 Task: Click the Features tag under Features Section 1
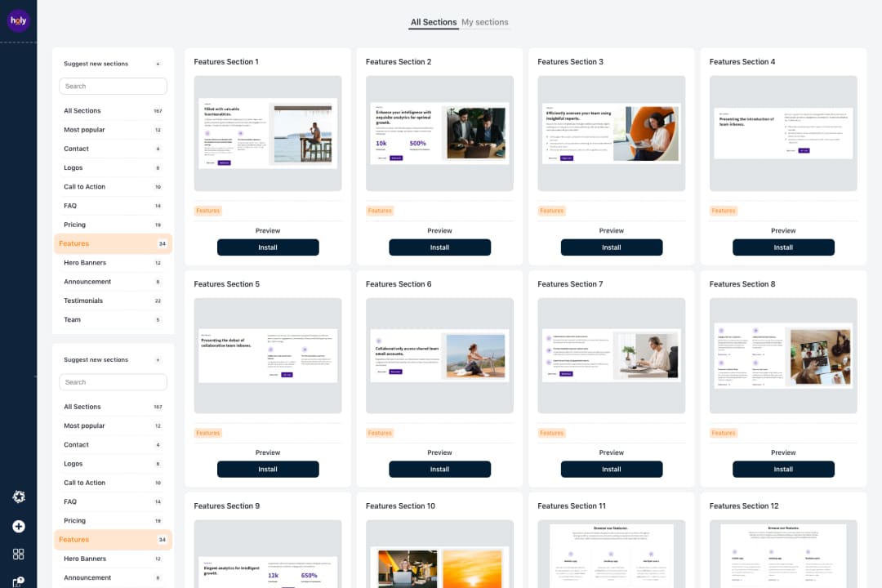click(x=208, y=211)
